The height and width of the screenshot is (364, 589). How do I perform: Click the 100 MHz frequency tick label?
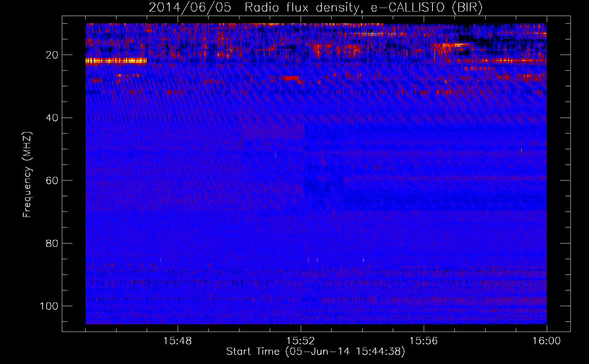(49, 306)
